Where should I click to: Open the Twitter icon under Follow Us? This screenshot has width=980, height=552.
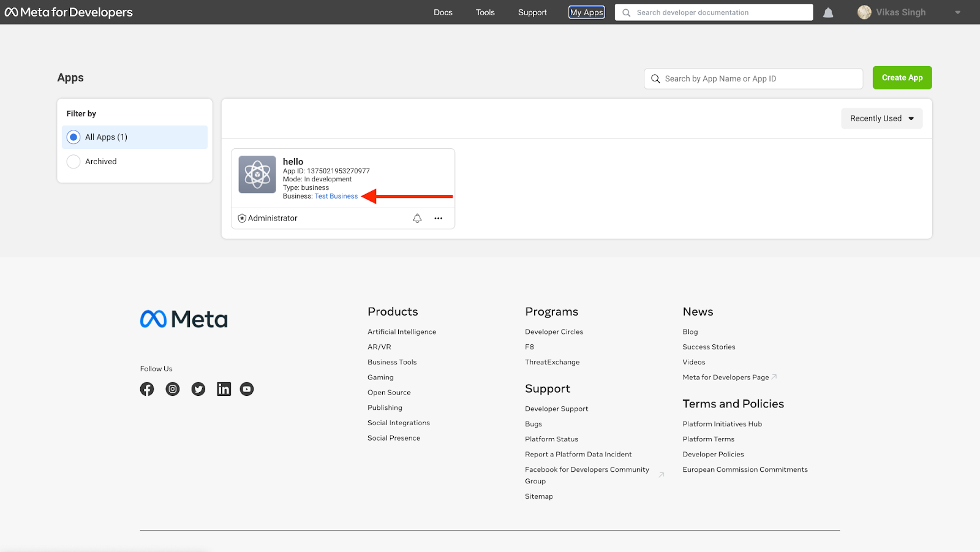tap(198, 389)
